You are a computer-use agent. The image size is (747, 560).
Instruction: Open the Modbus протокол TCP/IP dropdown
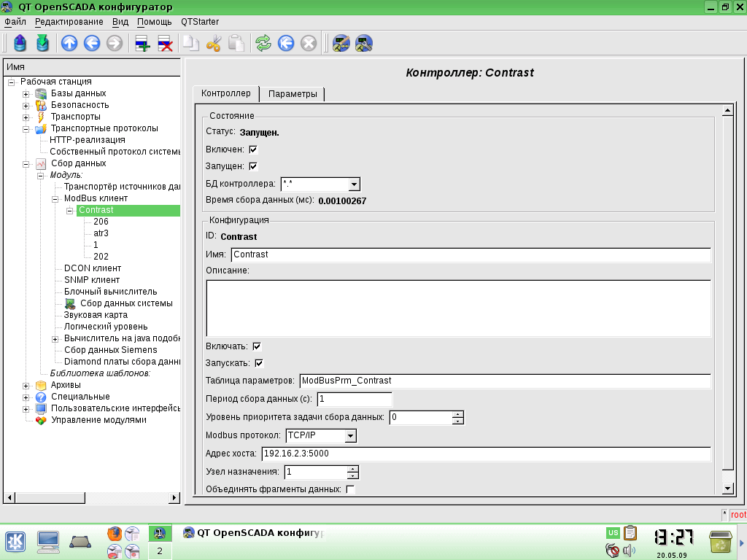pos(350,436)
